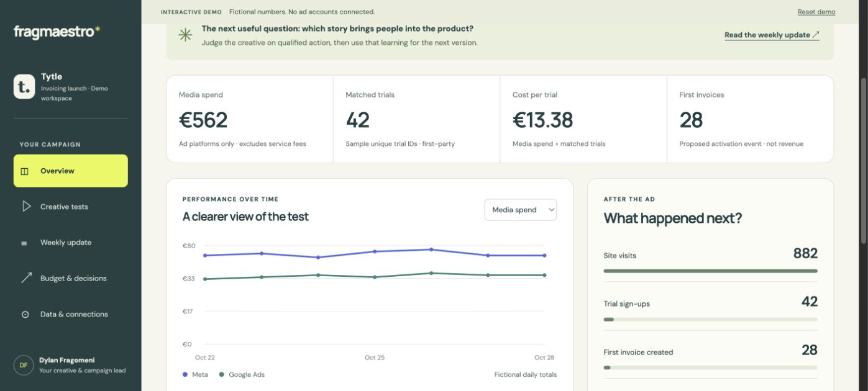Click the fragmaestro logo
The height and width of the screenshot is (391, 868).
point(57,32)
